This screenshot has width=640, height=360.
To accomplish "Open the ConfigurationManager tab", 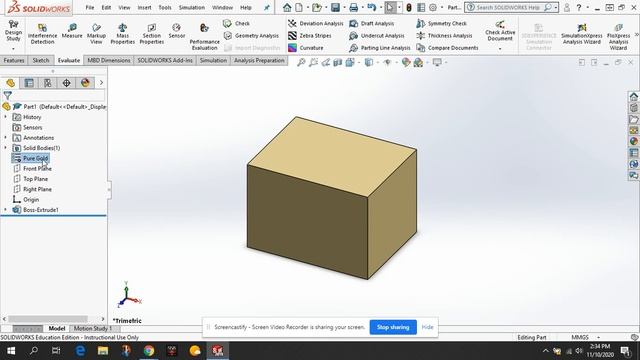I will 48,83.
